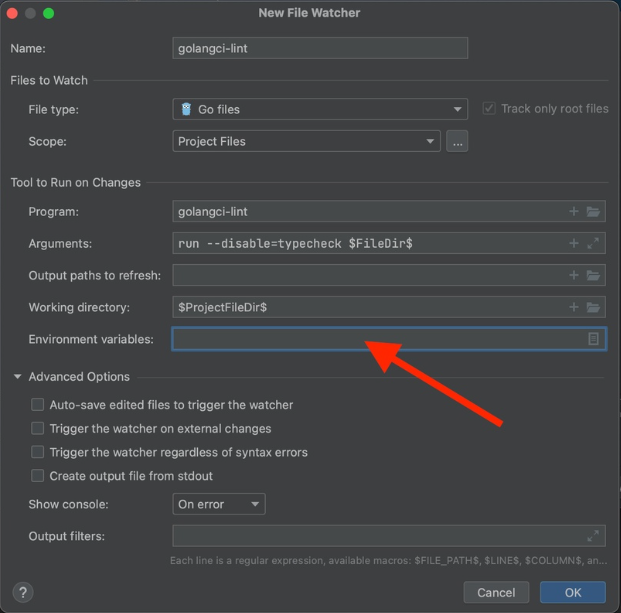Collapse the Advanced Options section

(18, 377)
